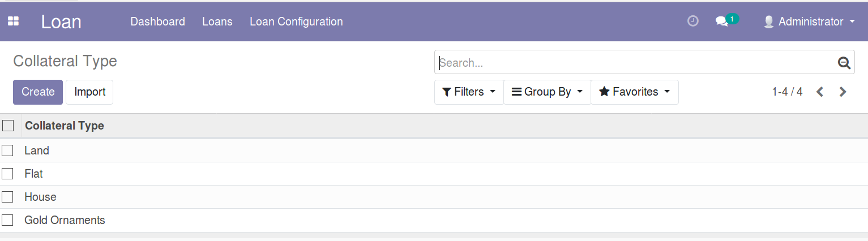Click the Administrator user avatar icon
The height and width of the screenshot is (241, 868).
(768, 21)
